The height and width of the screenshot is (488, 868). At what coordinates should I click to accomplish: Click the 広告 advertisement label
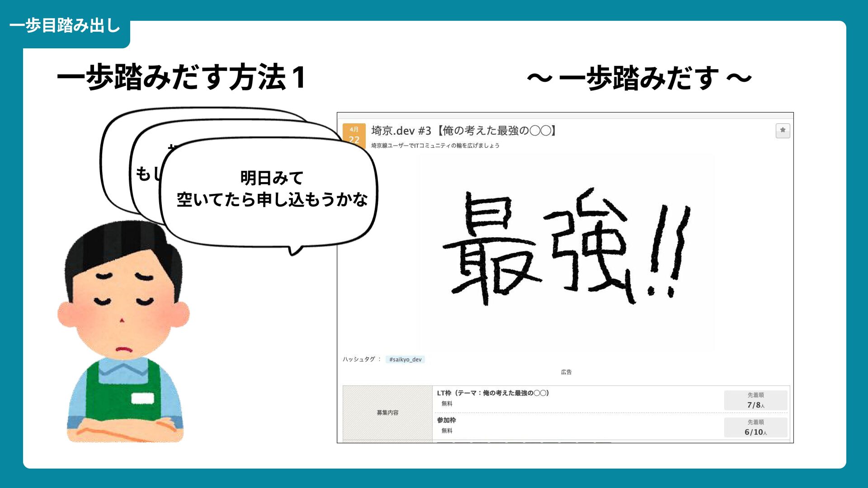566,372
